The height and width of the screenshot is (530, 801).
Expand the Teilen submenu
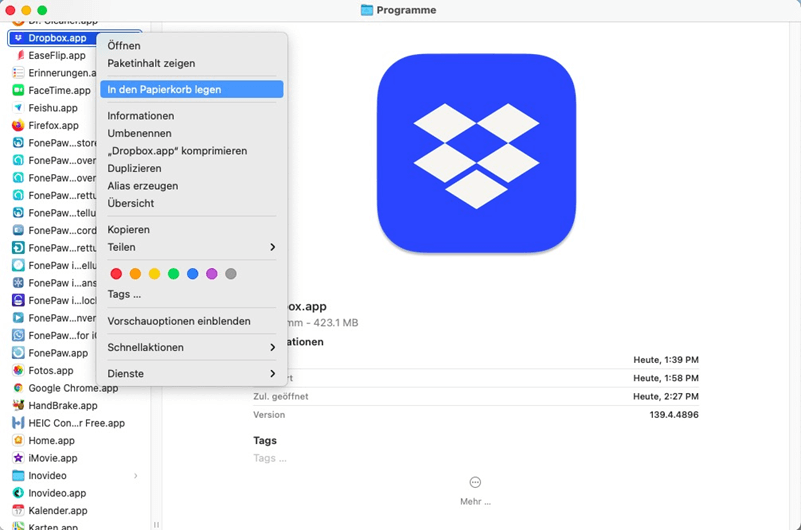coord(192,247)
